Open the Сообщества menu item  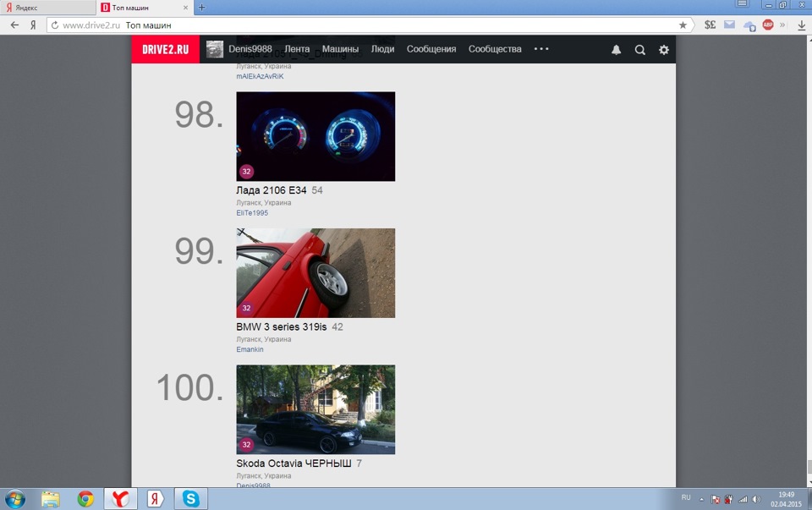[495, 49]
